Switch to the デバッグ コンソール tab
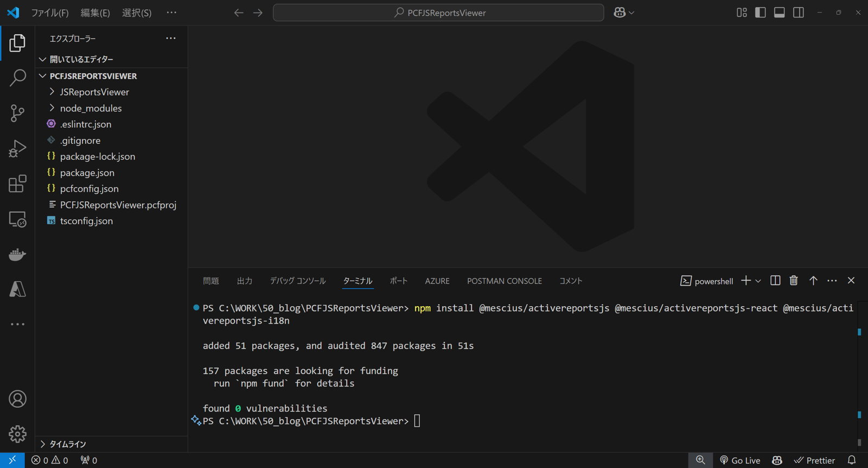868x468 pixels. point(298,281)
